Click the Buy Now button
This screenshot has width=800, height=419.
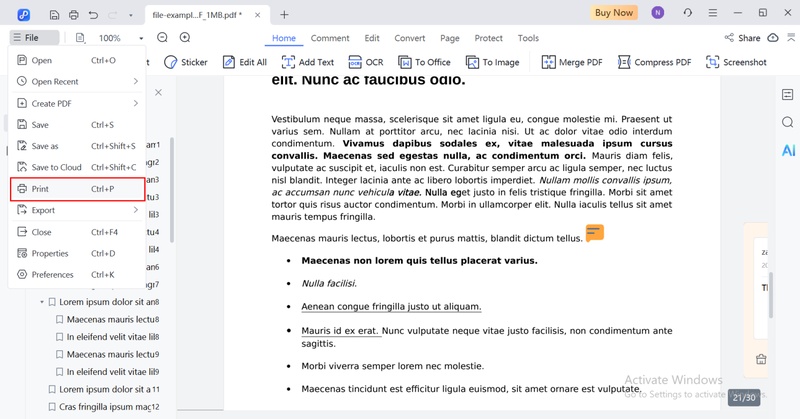[x=614, y=13]
